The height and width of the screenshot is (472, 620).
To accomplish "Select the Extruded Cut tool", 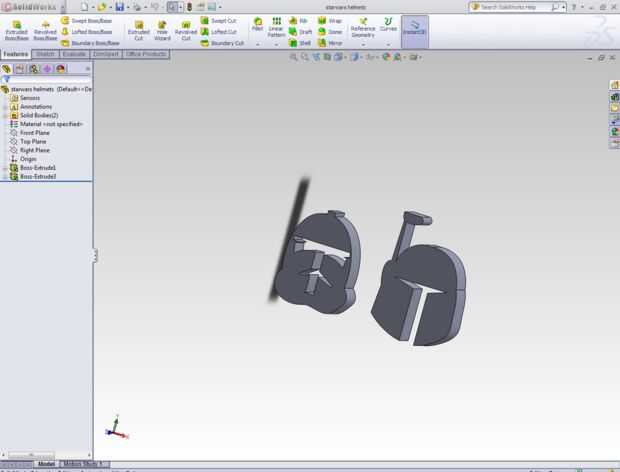I will tap(139, 31).
